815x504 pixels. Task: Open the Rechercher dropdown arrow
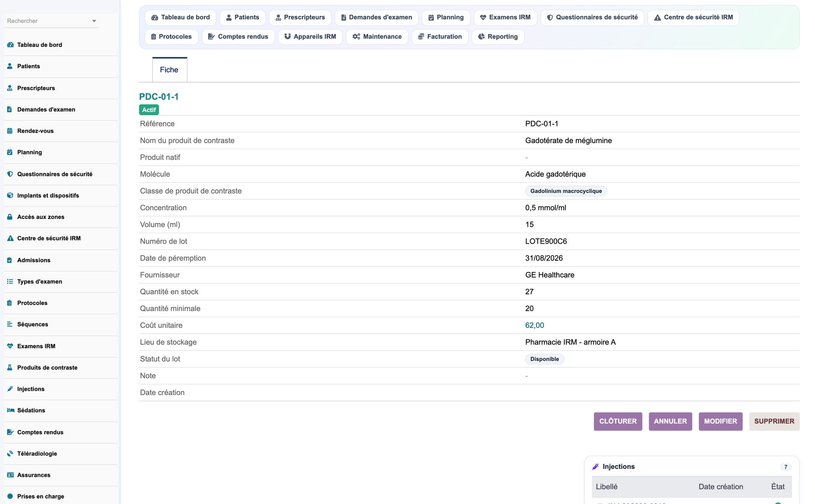(94, 21)
